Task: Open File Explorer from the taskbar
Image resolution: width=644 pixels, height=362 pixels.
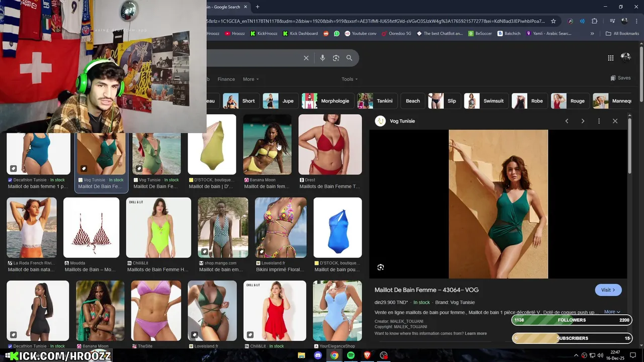Action: (301, 355)
